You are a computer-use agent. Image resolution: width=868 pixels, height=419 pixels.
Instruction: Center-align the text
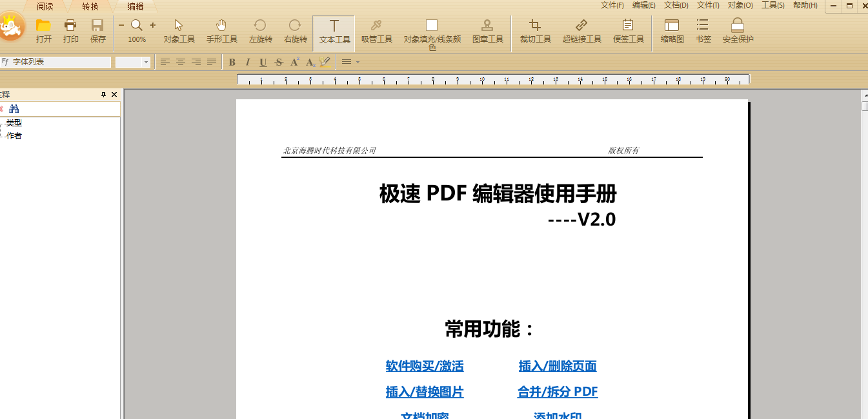[x=181, y=62]
